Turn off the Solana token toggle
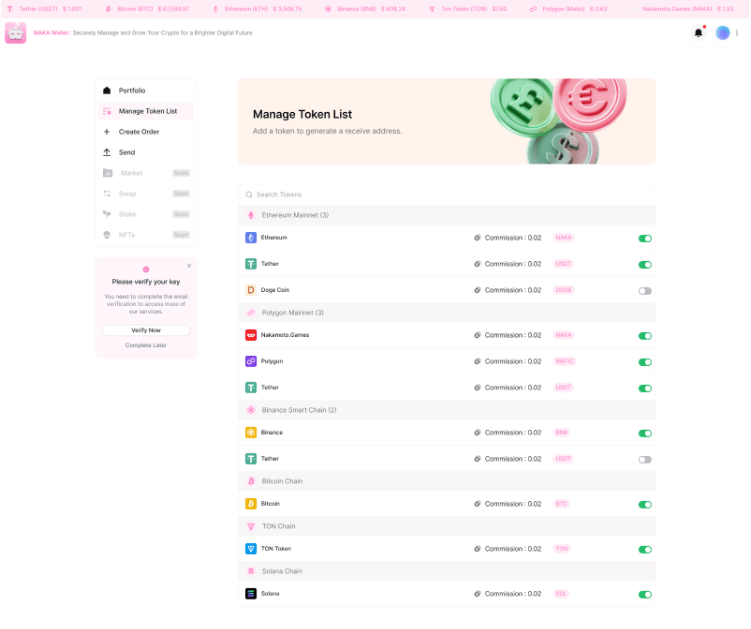751x629 pixels. (x=645, y=595)
